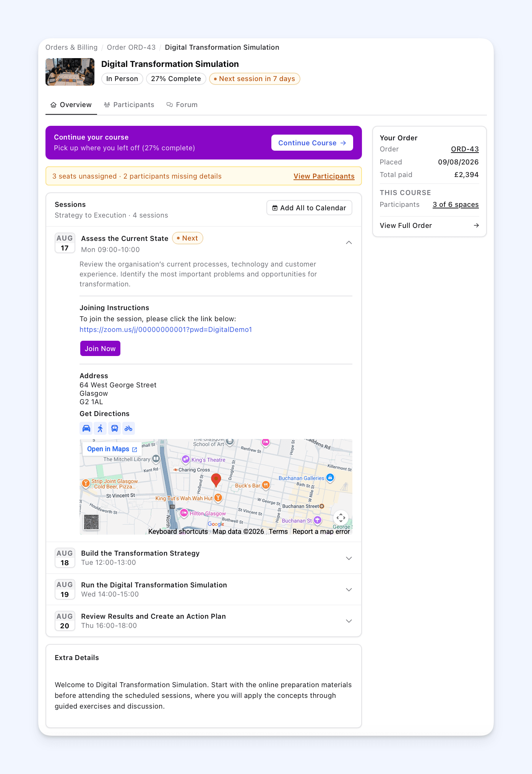Expand Run the Digital Transformation Simulation session
Screen dimensions: 532x774
click(349, 589)
